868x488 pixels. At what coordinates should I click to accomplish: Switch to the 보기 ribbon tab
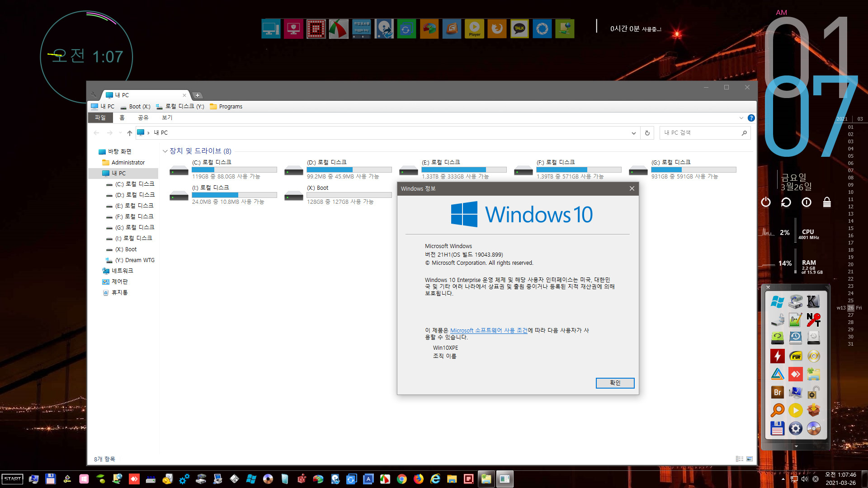tap(167, 117)
